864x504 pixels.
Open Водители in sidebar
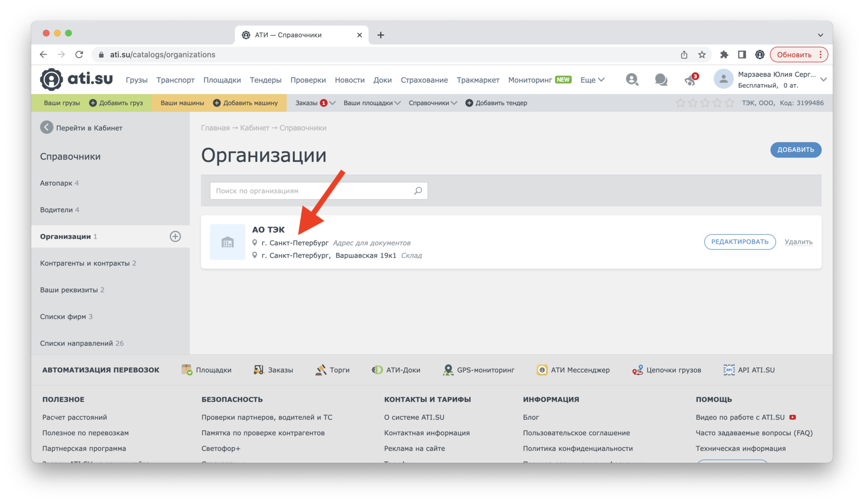(x=60, y=210)
